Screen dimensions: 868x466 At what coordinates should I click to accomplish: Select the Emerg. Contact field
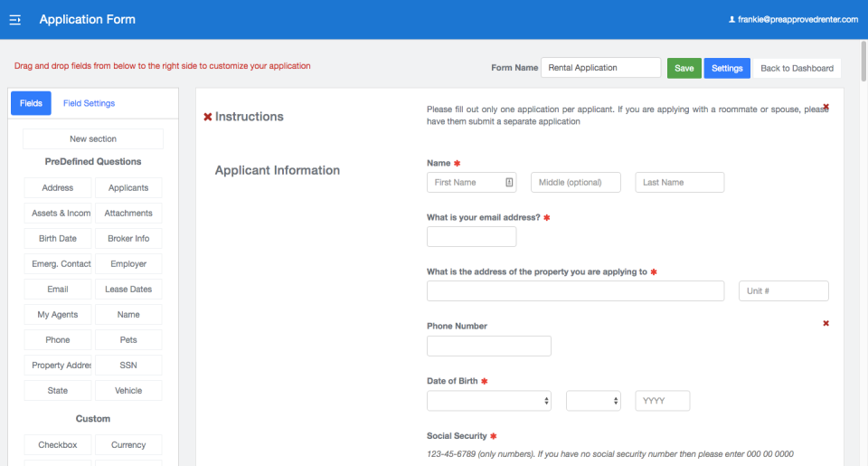coord(58,263)
